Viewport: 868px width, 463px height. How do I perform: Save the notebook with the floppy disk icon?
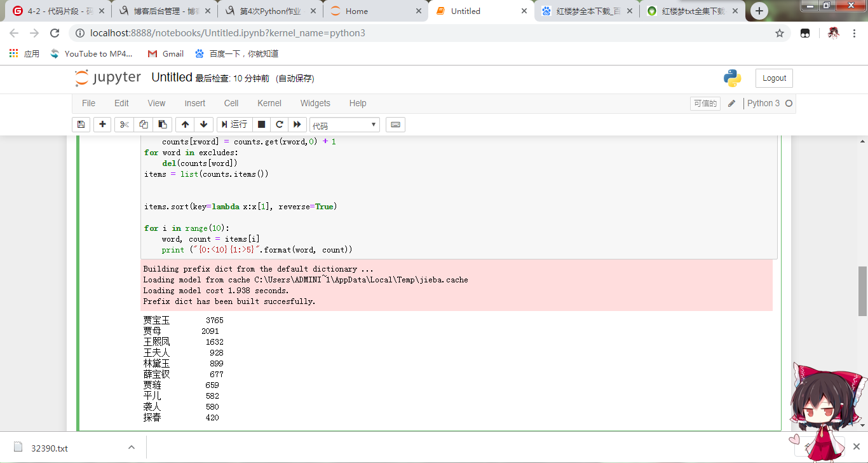click(81, 125)
